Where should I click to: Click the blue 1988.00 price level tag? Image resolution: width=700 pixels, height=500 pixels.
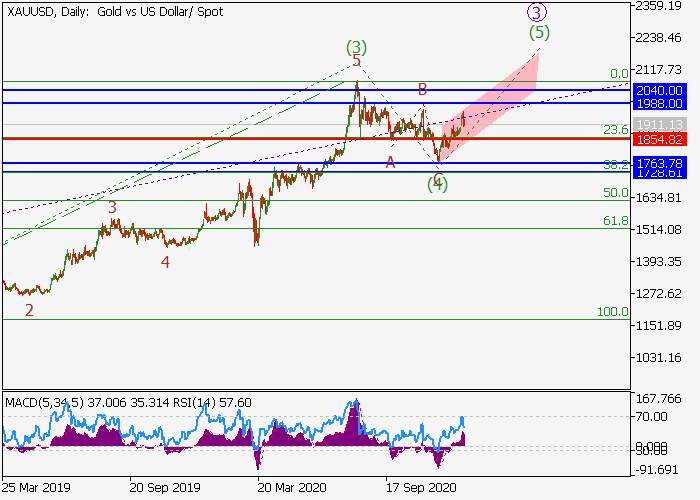(659, 104)
